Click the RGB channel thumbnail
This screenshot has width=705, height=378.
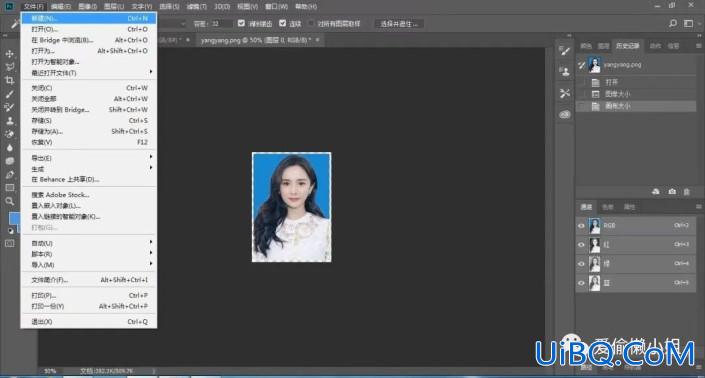pos(594,226)
